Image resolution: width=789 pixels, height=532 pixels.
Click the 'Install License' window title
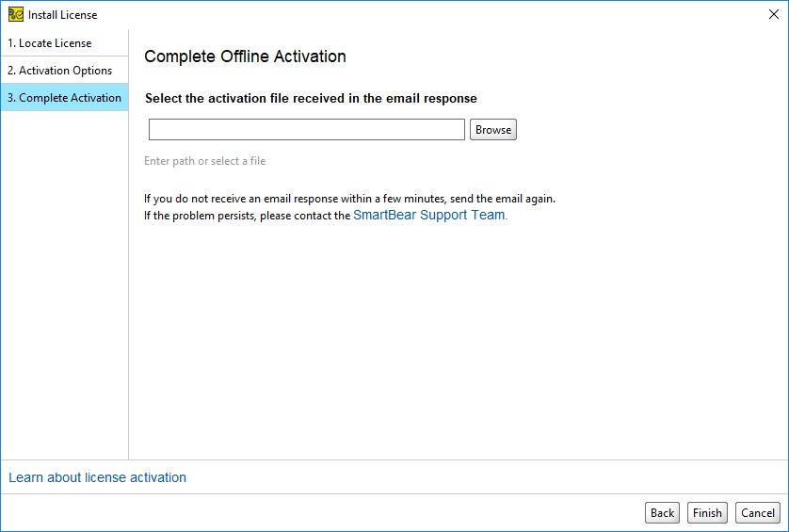pos(62,15)
